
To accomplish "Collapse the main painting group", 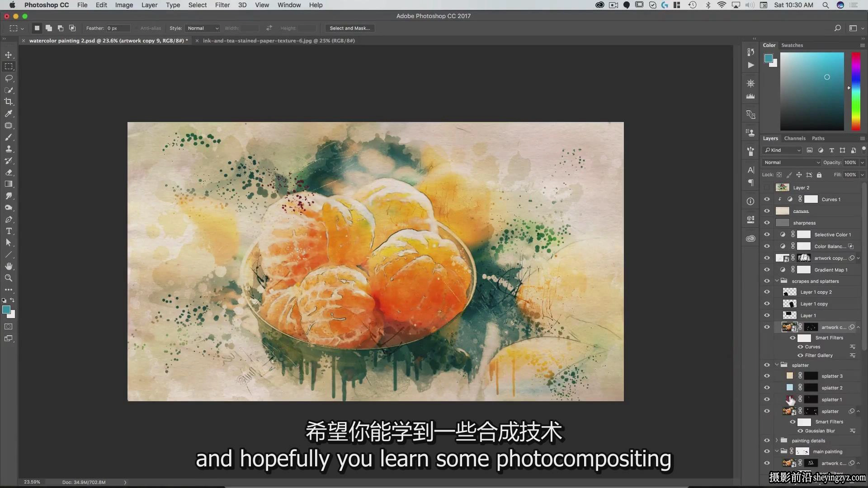I will (x=777, y=451).
